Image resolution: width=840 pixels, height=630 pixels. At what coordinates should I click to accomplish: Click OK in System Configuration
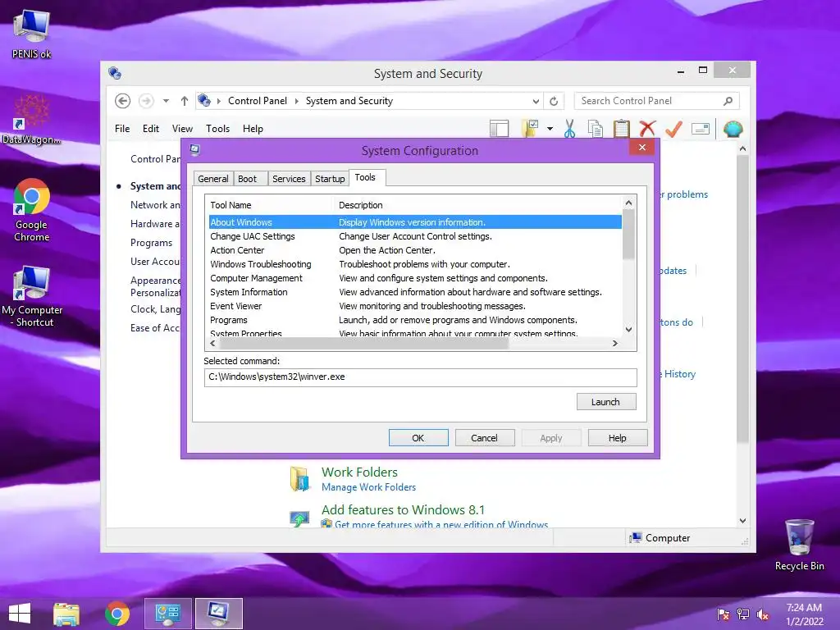pos(418,438)
